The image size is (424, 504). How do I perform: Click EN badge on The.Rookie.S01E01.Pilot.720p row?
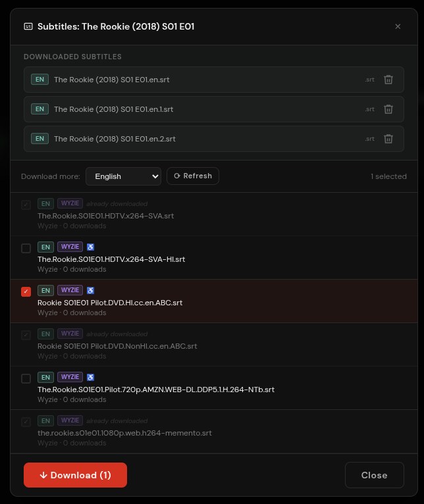point(45,377)
